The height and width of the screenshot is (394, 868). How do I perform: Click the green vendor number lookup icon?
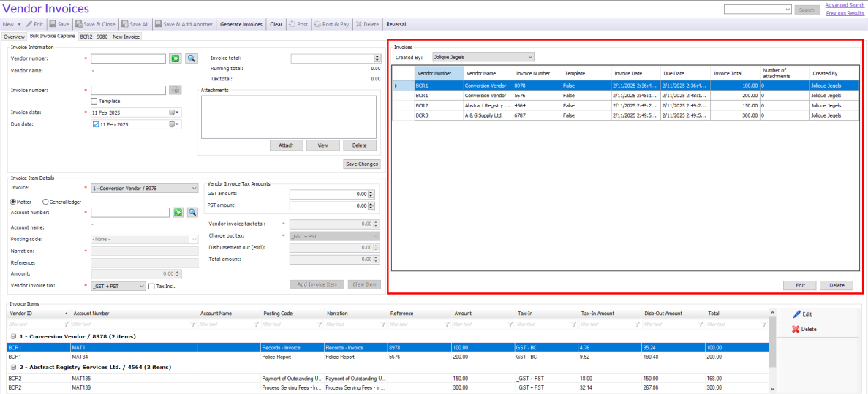[176, 58]
